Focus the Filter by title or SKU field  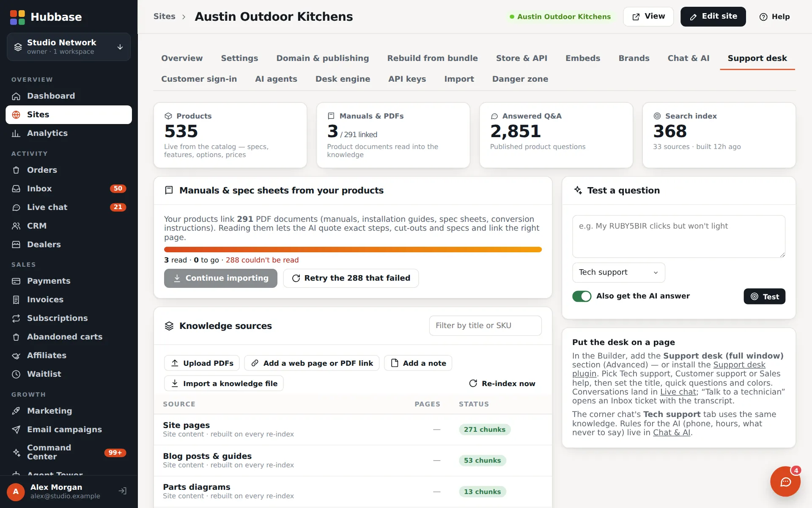(x=485, y=326)
